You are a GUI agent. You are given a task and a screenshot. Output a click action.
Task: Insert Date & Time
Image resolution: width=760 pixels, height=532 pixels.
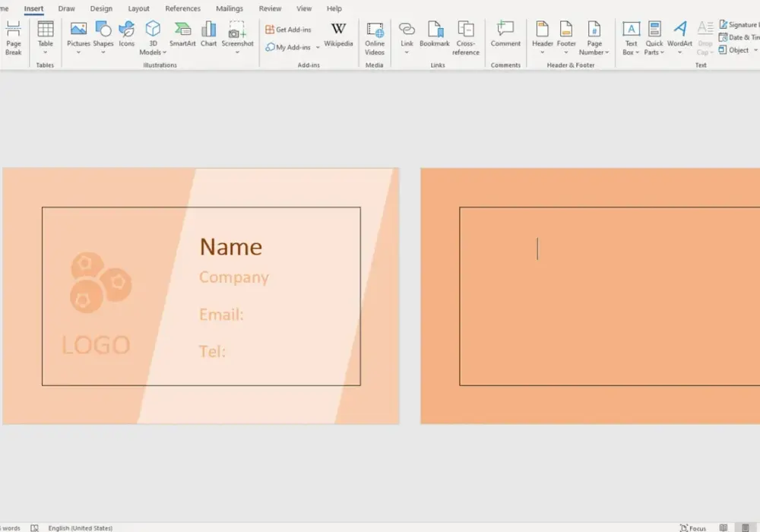(x=739, y=37)
